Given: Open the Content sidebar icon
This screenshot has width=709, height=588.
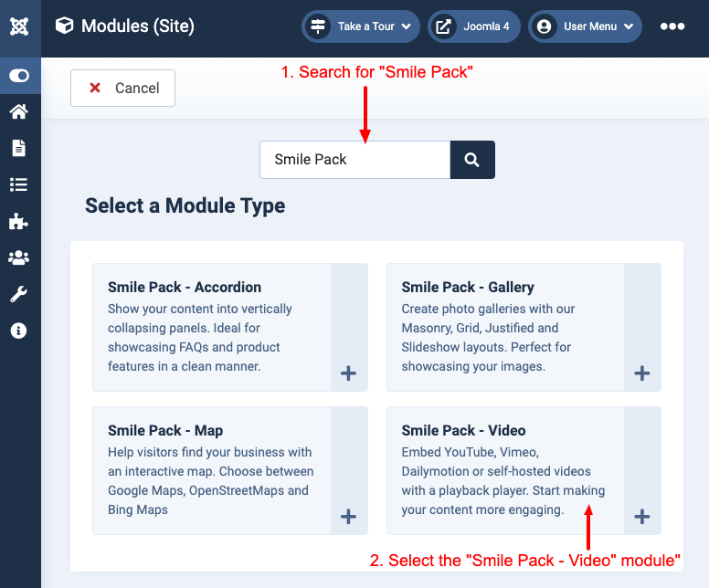Looking at the screenshot, I should pyautogui.click(x=19, y=148).
